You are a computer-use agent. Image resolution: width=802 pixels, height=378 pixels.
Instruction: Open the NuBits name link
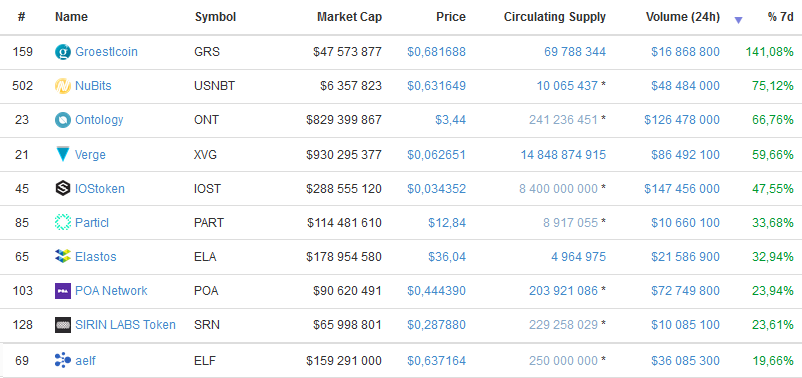(93, 86)
